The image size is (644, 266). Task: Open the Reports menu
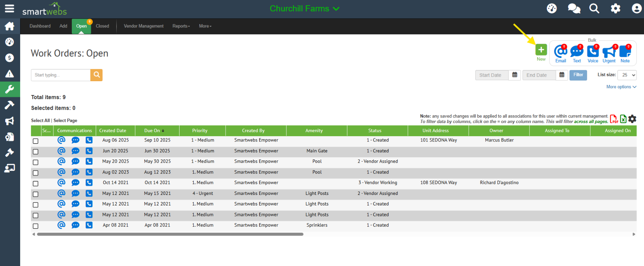click(x=181, y=26)
